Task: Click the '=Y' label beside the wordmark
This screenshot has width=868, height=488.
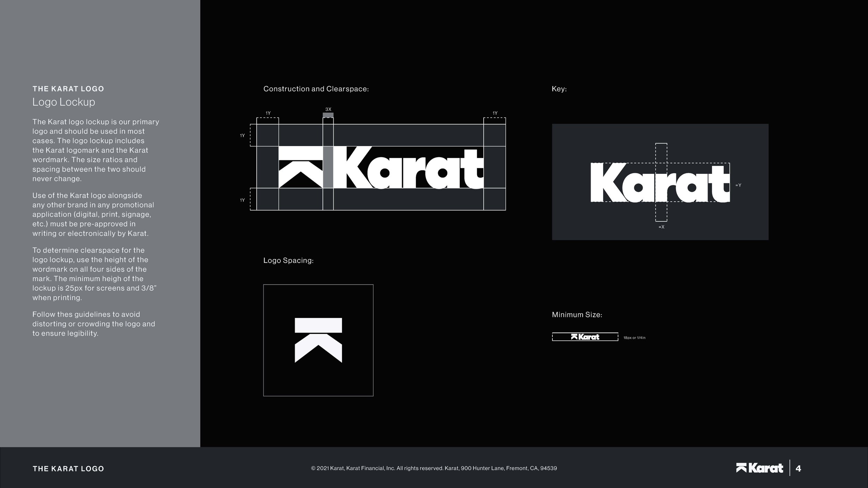Action: (738, 185)
